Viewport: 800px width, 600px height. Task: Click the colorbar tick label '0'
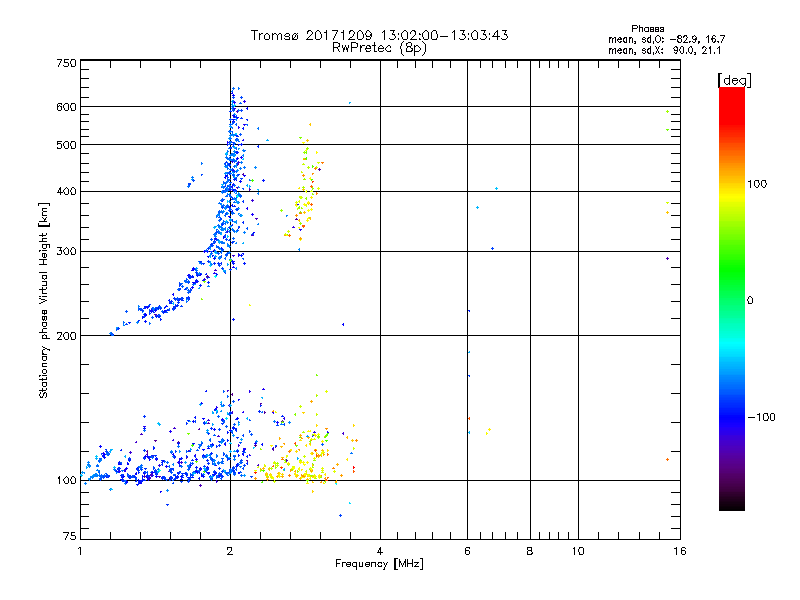pyautogui.click(x=749, y=301)
